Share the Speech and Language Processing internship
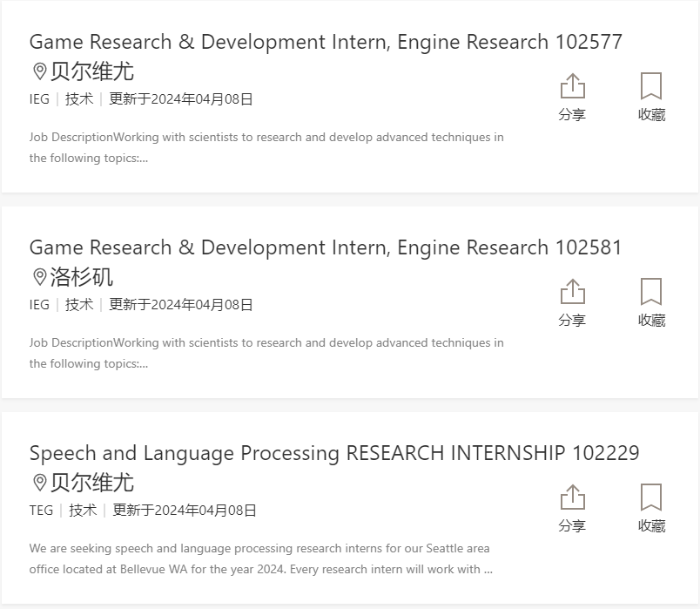The height and width of the screenshot is (609, 700). pos(572,497)
